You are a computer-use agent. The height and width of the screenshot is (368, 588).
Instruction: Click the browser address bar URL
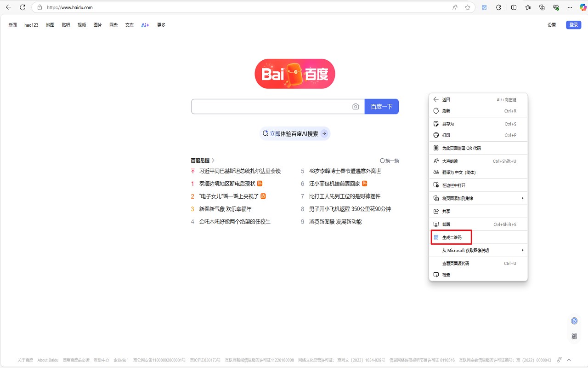70,7
